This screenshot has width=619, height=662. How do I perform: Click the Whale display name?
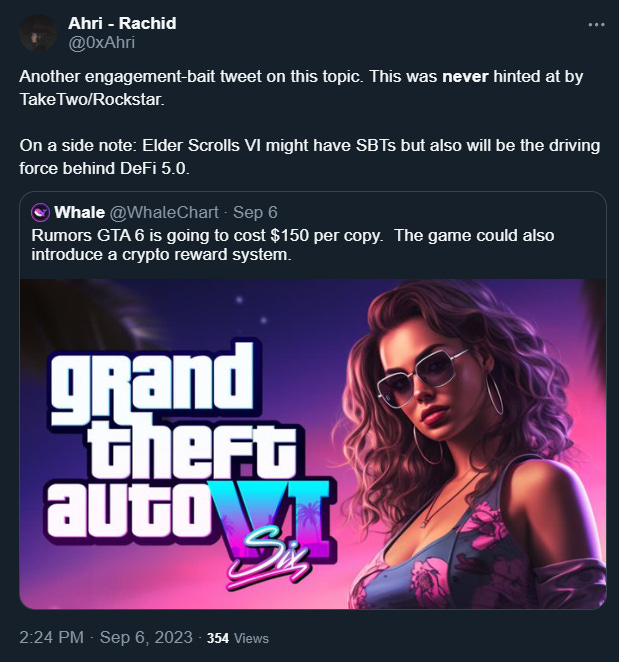tap(79, 212)
